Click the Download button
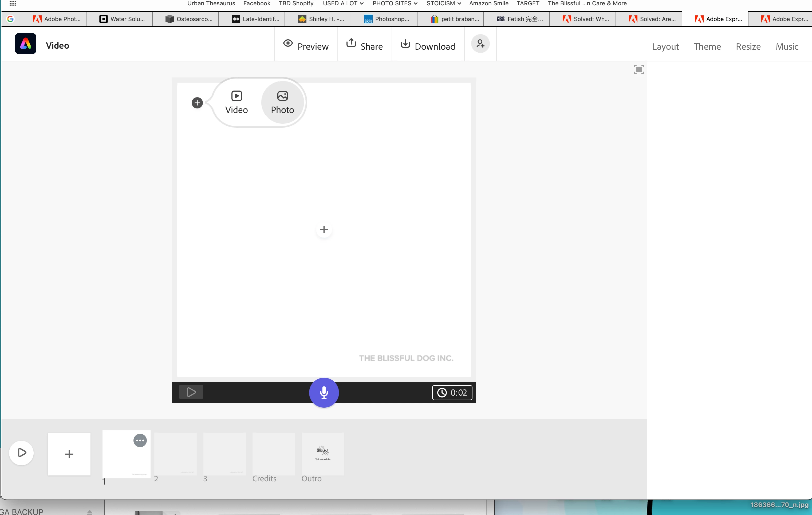 (x=428, y=46)
